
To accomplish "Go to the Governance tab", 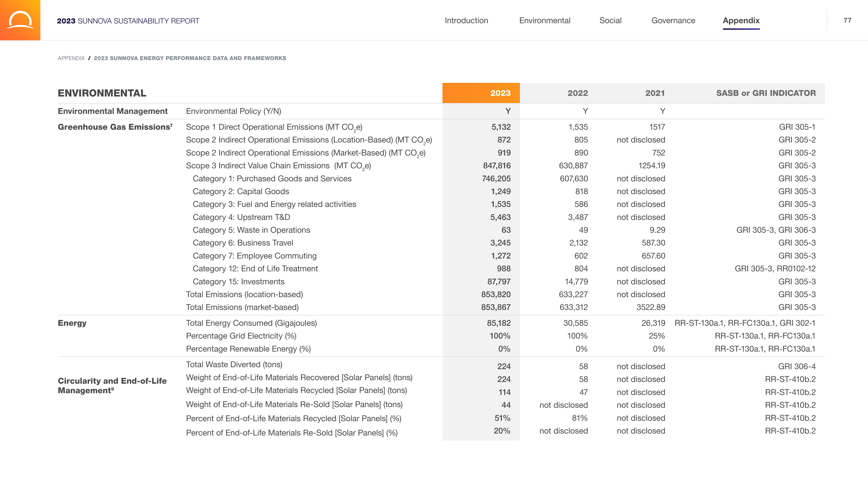I will click(x=673, y=21).
